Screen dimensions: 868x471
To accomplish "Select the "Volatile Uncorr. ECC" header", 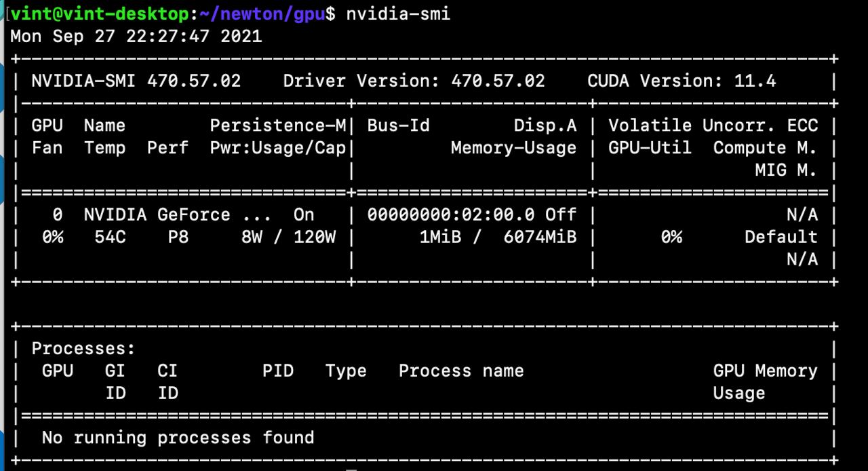I will coord(713,126).
